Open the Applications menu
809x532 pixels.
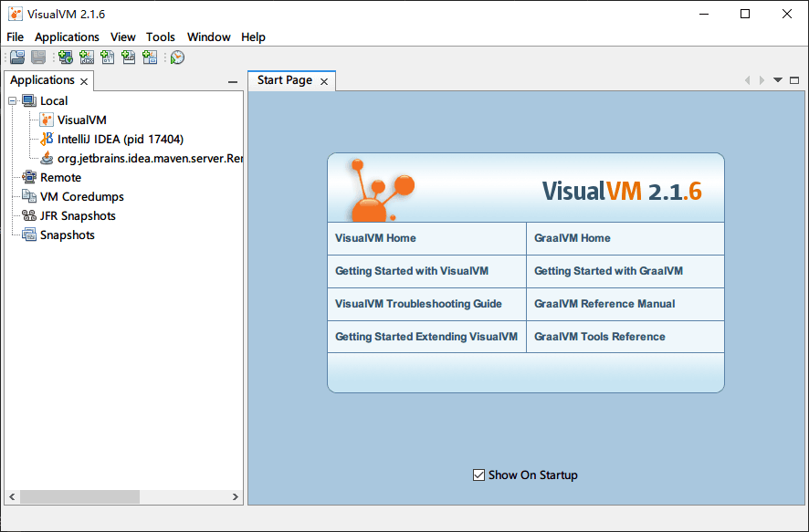pyautogui.click(x=67, y=37)
